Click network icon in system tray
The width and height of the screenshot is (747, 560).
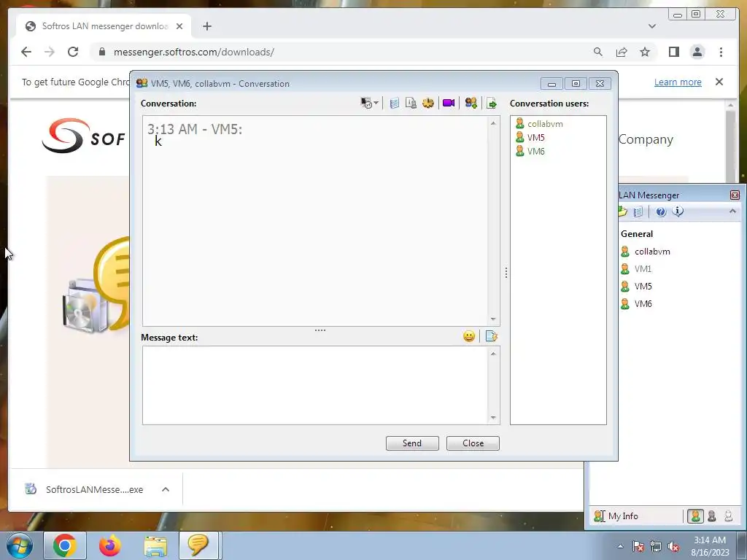[656, 547]
